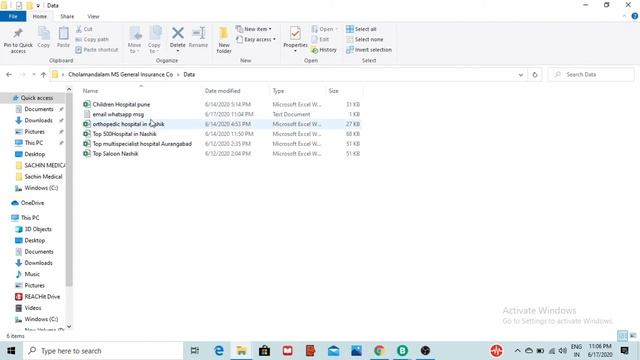Click the Search Data field
Image resolution: width=640 pixels, height=360 pixels.
click(592, 74)
